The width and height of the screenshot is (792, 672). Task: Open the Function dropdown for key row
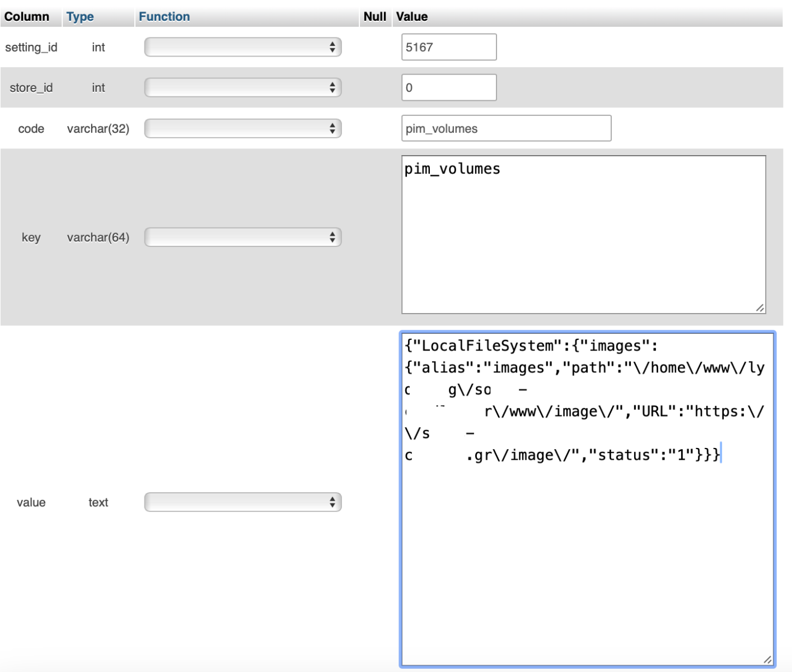click(x=243, y=237)
